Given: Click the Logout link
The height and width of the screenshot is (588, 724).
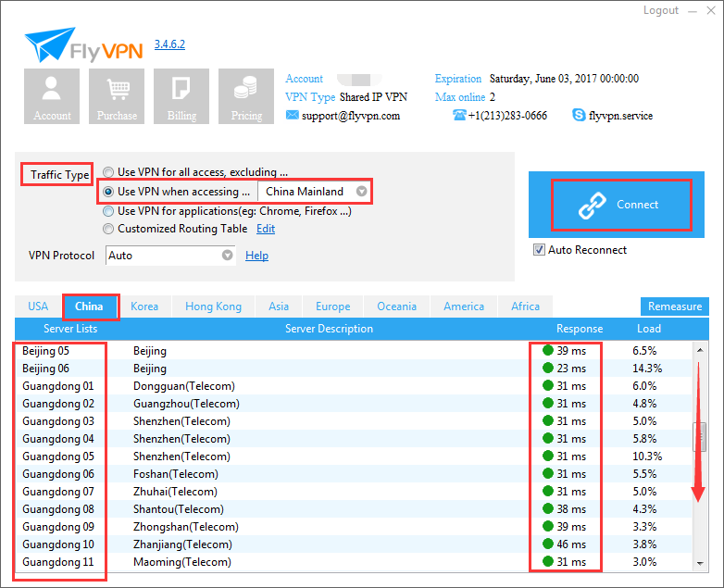Looking at the screenshot, I should (661, 10).
